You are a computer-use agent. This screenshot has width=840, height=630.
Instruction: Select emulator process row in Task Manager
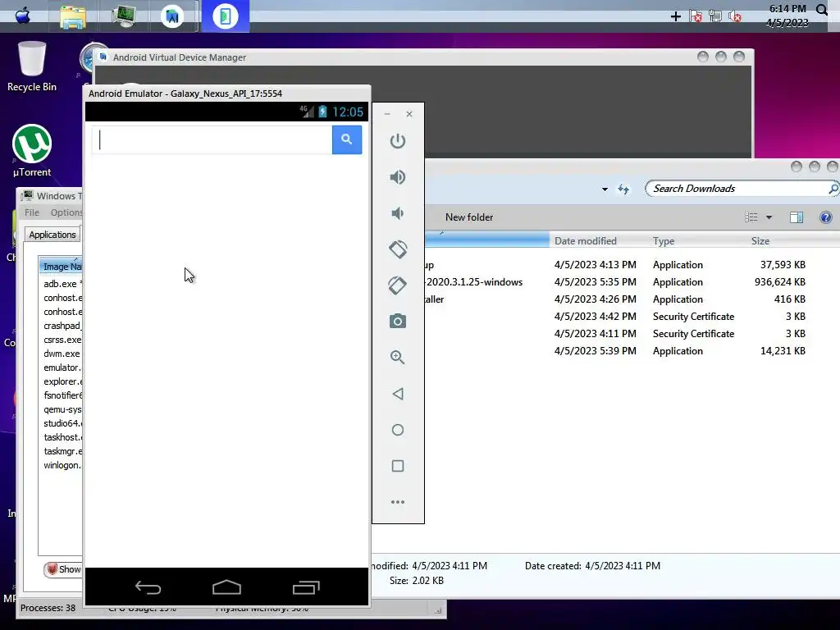tap(62, 367)
